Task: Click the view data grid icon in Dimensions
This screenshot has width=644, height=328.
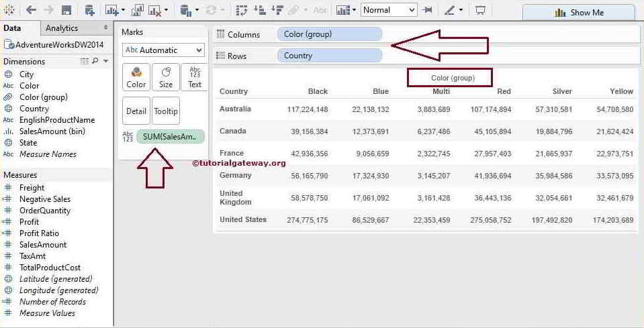Action: click(x=85, y=61)
